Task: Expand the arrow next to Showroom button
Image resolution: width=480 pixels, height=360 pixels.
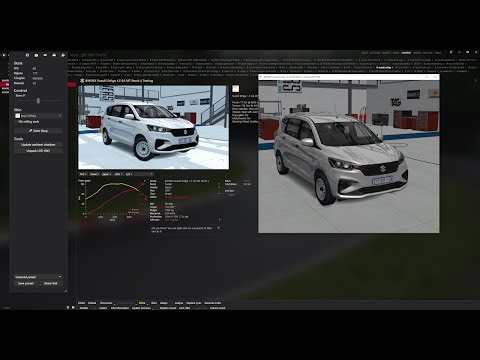Action: [x=115, y=304]
